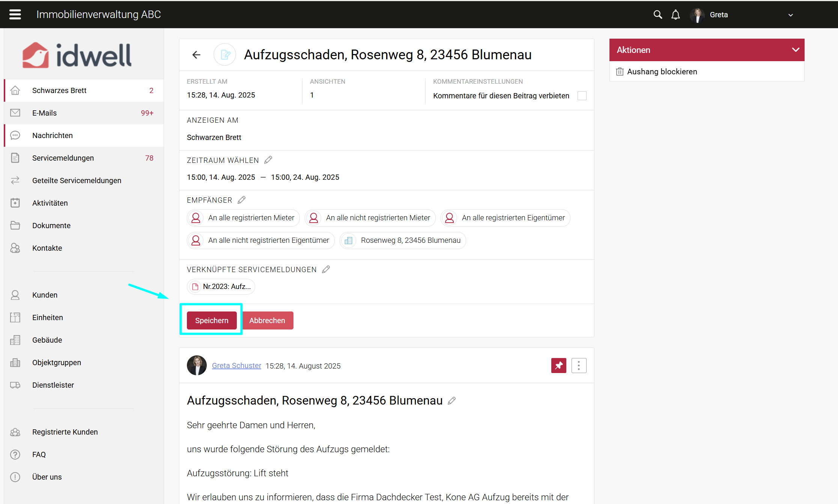The height and width of the screenshot is (504, 838).
Task: Open Objektgruppen in sidebar
Action: point(84,363)
